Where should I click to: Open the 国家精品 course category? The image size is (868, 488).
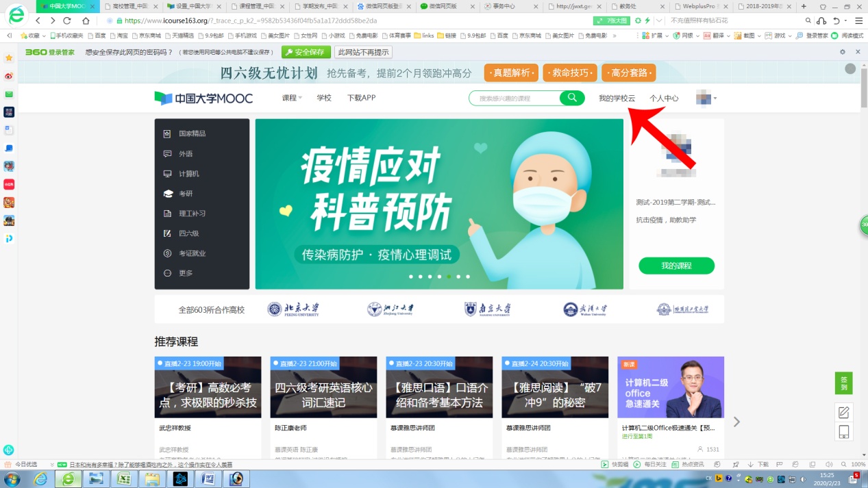[x=192, y=133]
